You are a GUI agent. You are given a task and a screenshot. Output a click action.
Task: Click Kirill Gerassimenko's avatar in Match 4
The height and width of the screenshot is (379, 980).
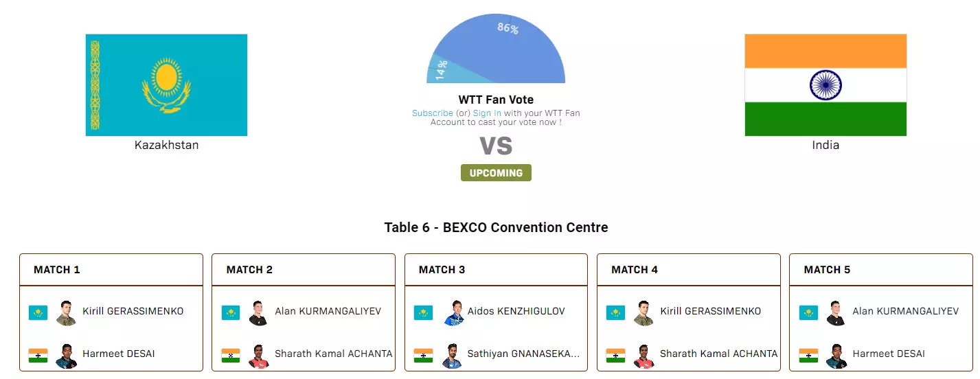coord(643,312)
